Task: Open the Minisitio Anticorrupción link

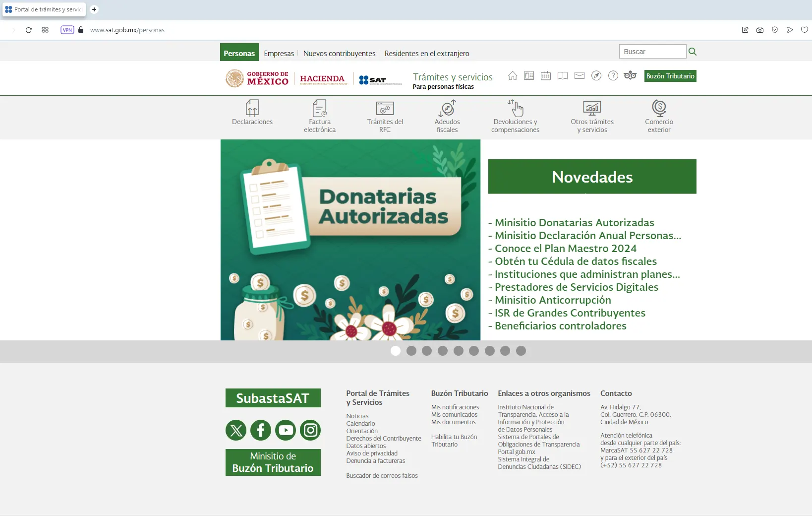Action: pyautogui.click(x=552, y=300)
